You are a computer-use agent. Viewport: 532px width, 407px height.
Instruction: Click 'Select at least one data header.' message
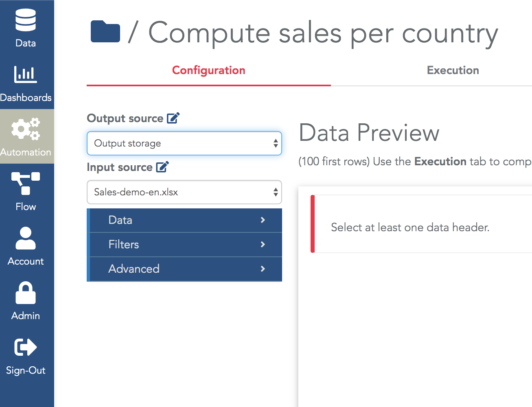point(410,227)
